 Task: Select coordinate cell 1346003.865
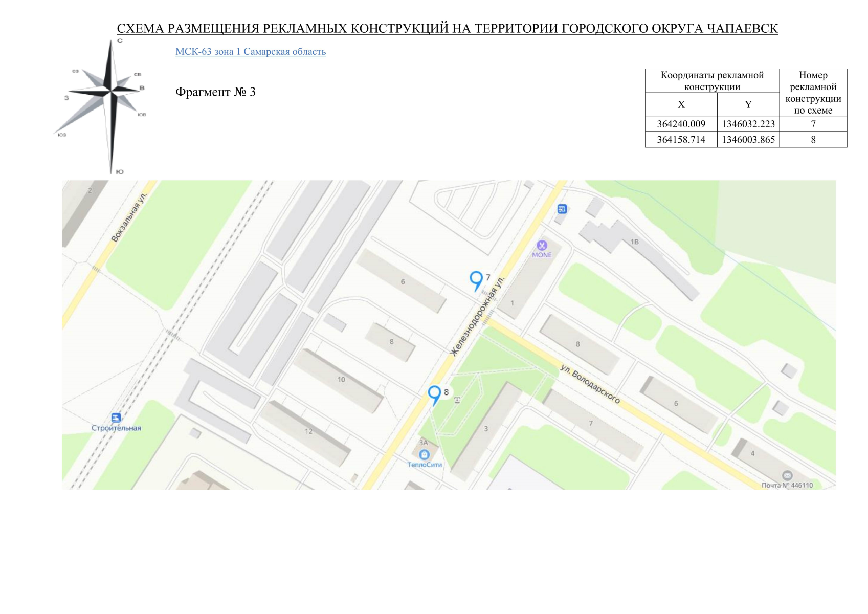click(x=748, y=139)
